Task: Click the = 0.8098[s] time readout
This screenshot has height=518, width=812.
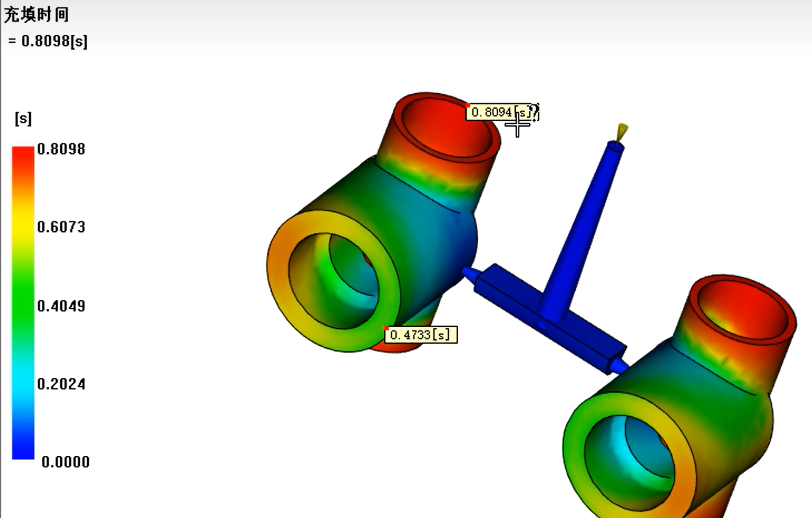Action: (x=48, y=41)
